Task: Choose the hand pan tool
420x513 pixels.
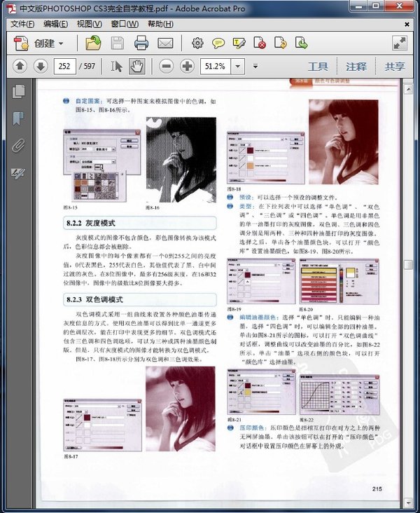Action: point(136,67)
